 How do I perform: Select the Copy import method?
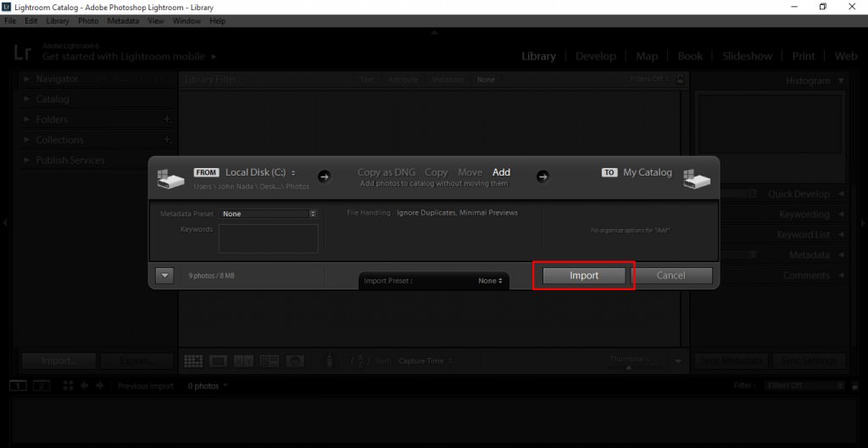click(437, 172)
